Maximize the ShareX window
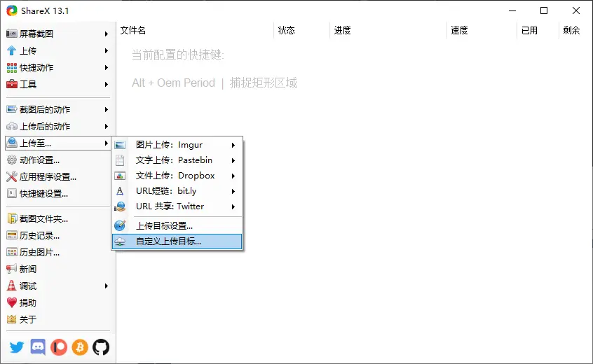This screenshot has width=593, height=364. [x=544, y=10]
